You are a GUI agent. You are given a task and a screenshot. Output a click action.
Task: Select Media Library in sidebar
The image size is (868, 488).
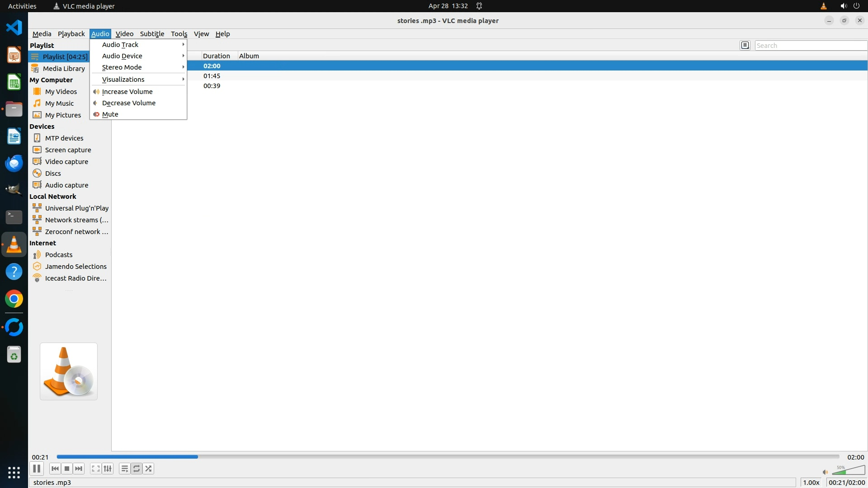tap(64, 69)
